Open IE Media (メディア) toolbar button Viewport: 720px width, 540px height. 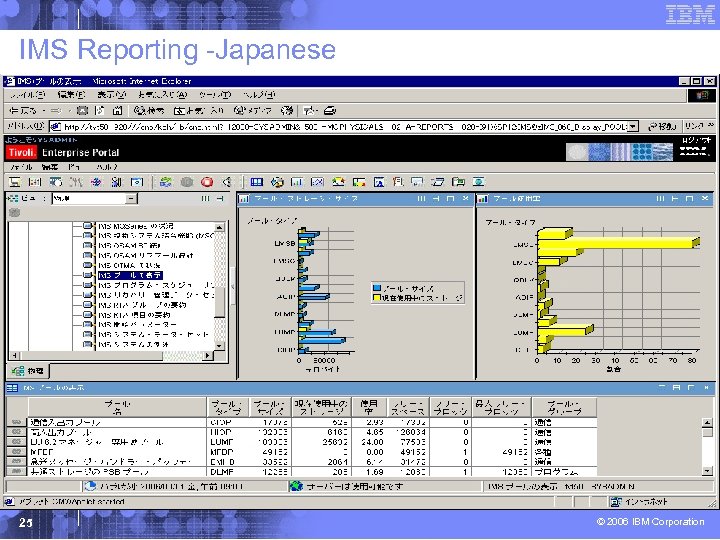253,111
